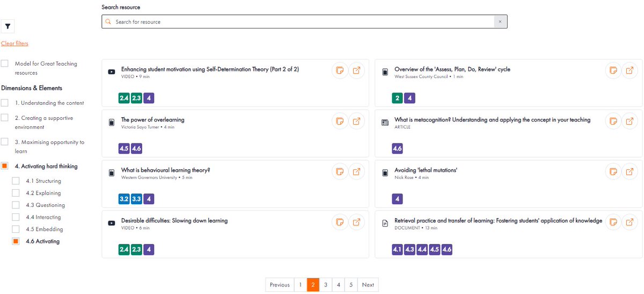This screenshot has width=644, height=294.
Task: Click Next page button
Action: [x=368, y=285]
